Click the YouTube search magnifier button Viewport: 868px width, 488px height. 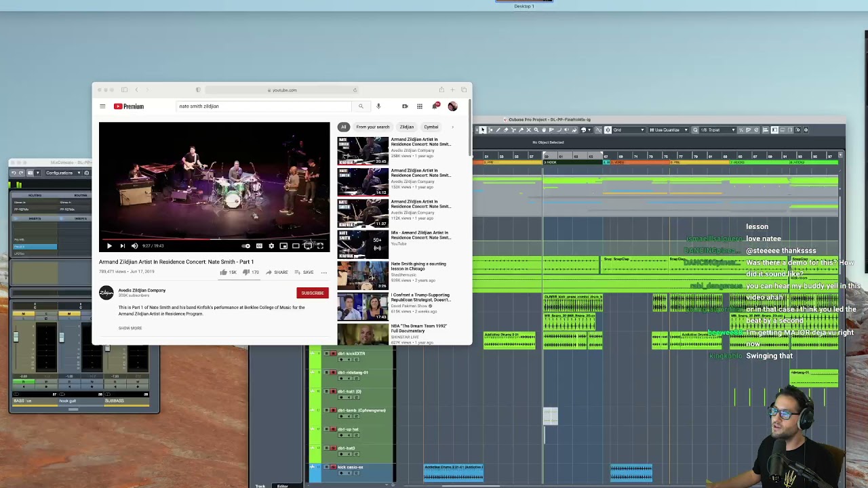tap(361, 106)
